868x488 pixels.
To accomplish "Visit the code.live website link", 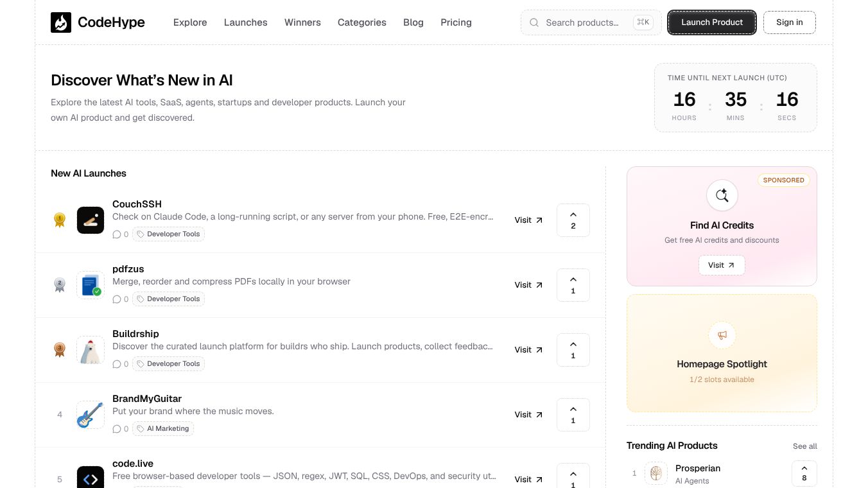I will [528, 480].
